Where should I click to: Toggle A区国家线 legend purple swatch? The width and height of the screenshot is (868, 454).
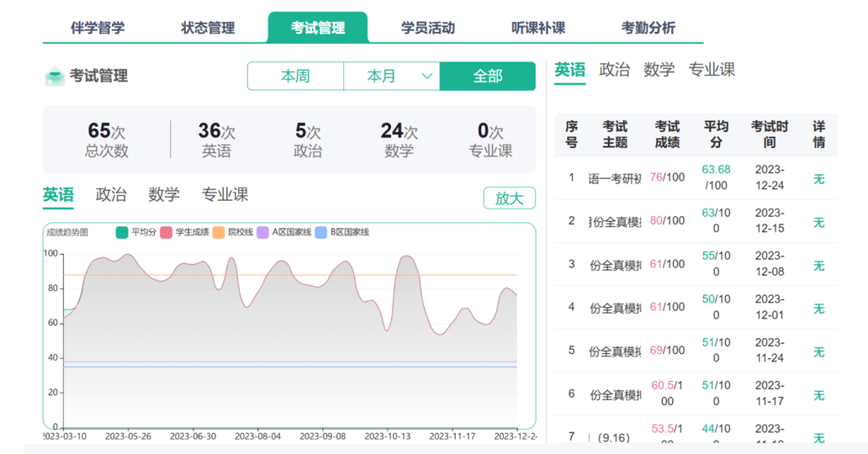[263, 233]
